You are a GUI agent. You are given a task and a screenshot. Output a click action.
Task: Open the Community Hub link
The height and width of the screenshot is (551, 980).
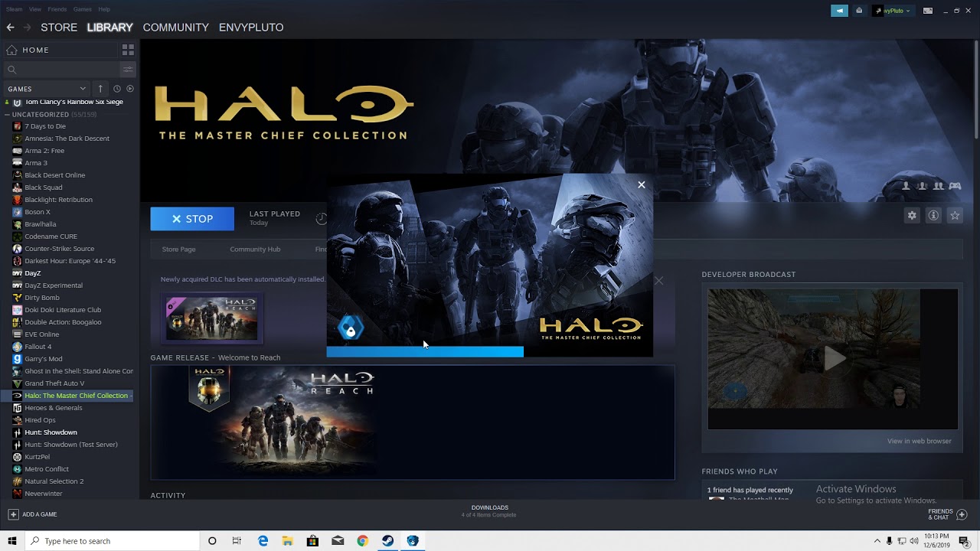255,249
